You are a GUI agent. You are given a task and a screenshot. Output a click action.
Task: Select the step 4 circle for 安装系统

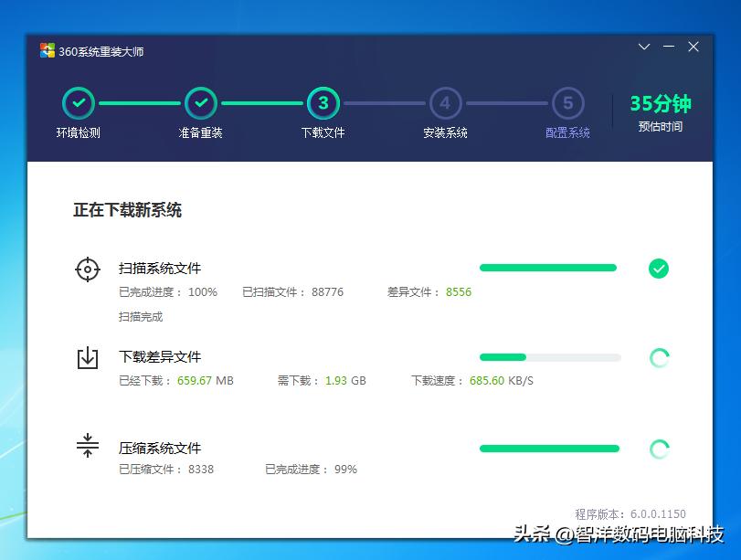tap(445, 103)
